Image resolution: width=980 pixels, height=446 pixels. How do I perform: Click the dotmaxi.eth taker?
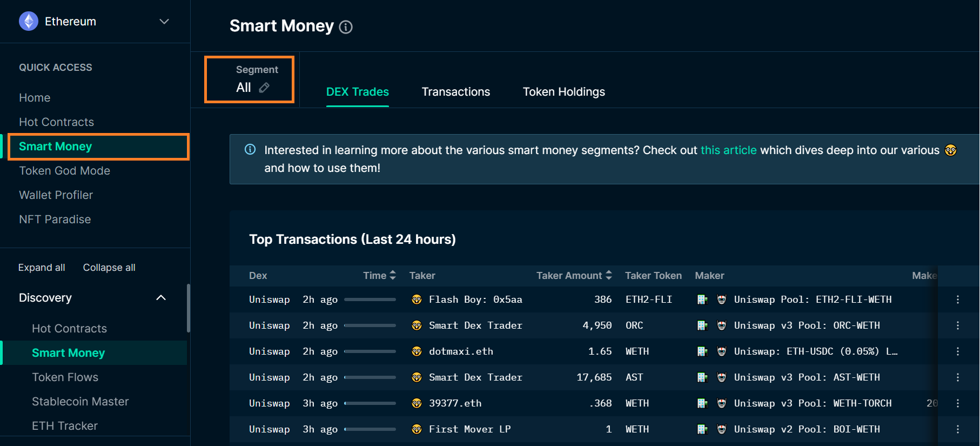pos(461,351)
